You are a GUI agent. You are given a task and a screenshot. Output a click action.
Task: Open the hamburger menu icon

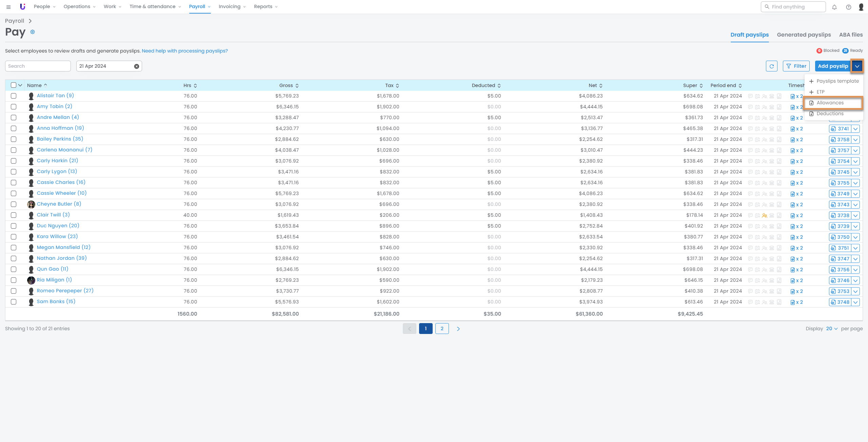tap(8, 7)
